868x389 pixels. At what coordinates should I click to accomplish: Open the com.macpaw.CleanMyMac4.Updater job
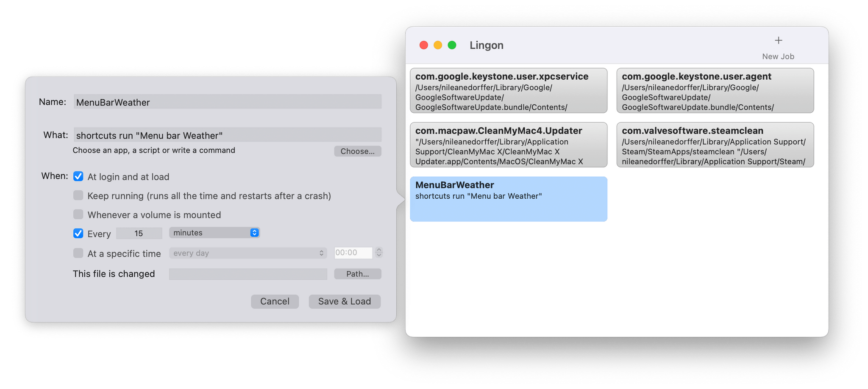509,145
